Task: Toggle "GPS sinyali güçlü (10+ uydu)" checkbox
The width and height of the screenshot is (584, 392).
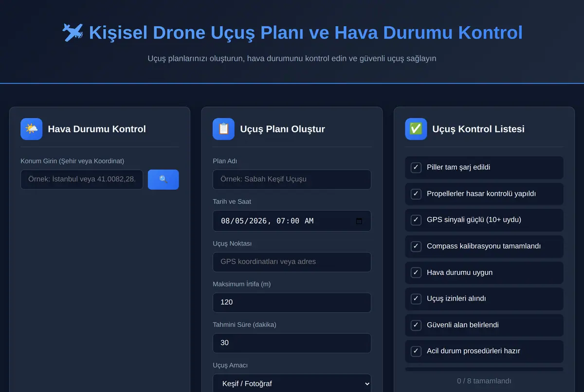Action: coord(416,220)
